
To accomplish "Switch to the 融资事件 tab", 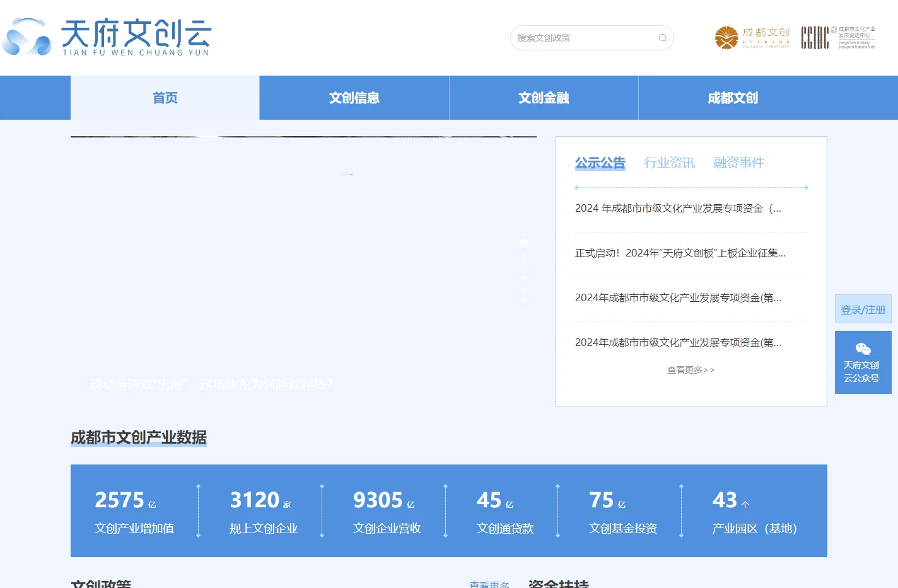I will (x=739, y=163).
